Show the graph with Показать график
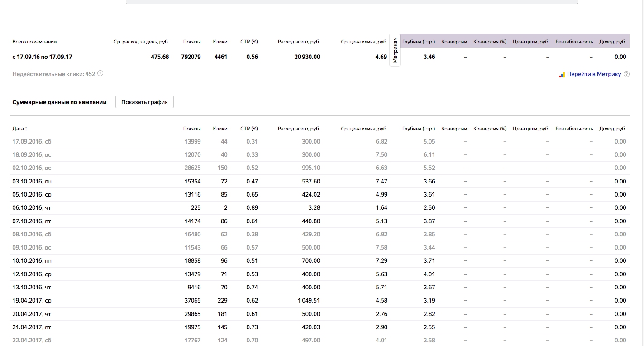 pos(144,102)
